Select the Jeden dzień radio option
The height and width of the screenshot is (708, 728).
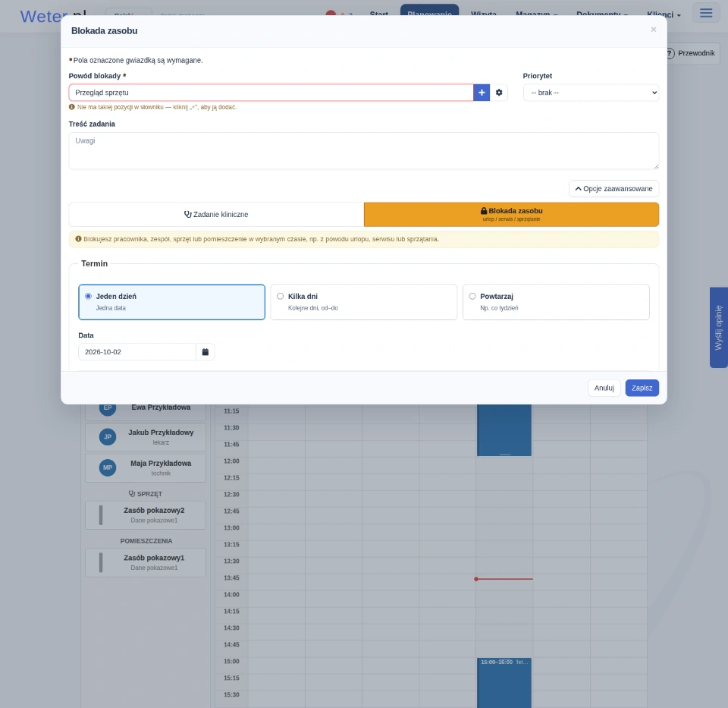88,297
